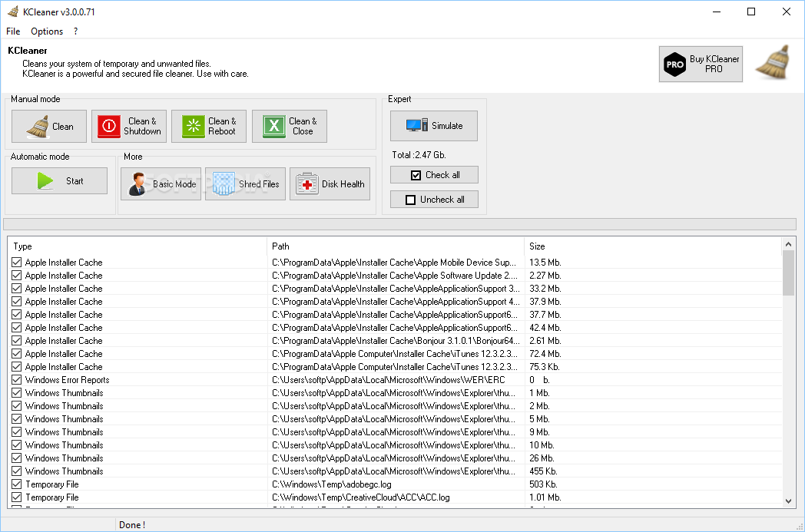
Task: Open the Options menu
Action: click(47, 31)
